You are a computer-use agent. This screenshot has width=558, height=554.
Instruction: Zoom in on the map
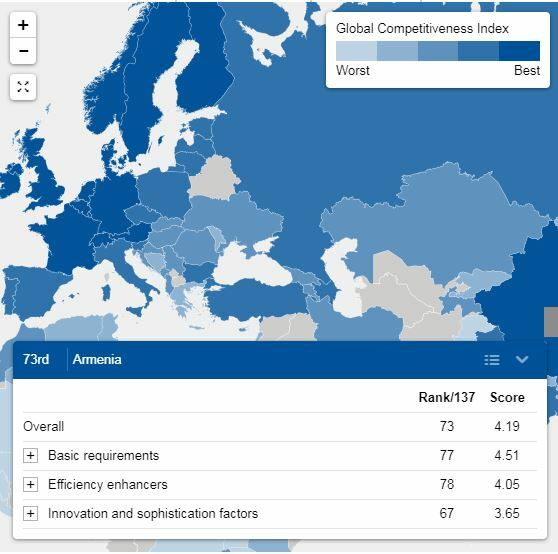[23, 25]
